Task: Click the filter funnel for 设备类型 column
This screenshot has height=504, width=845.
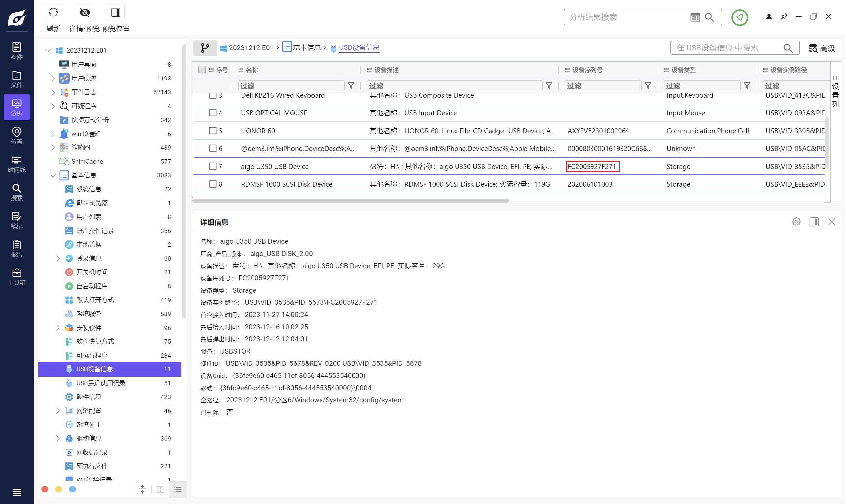Action: pos(747,85)
